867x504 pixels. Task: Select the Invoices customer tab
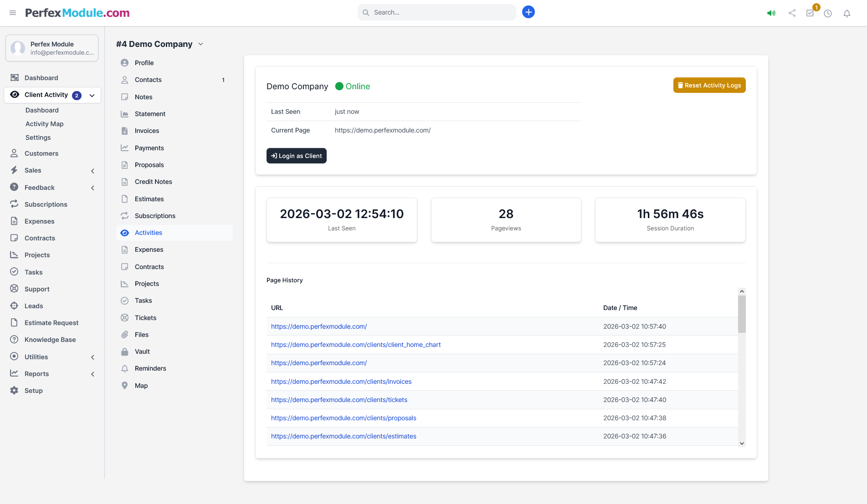(x=147, y=131)
